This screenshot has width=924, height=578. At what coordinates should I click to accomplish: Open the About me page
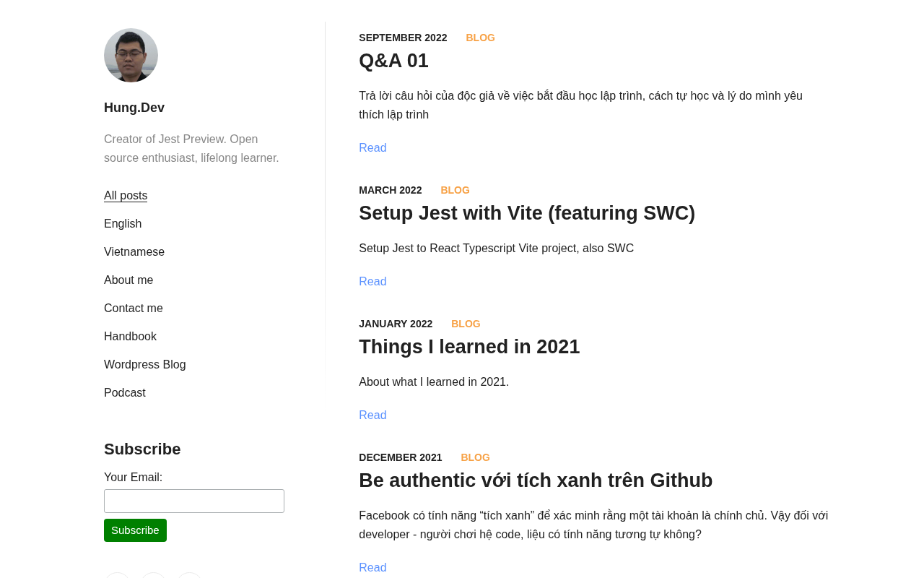[x=128, y=280]
